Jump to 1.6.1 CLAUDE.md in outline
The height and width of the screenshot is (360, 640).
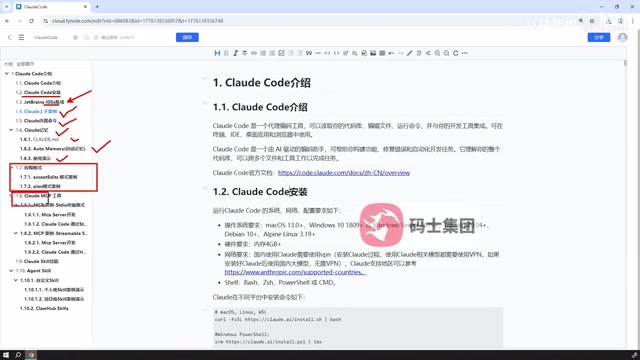pyautogui.click(x=39, y=140)
